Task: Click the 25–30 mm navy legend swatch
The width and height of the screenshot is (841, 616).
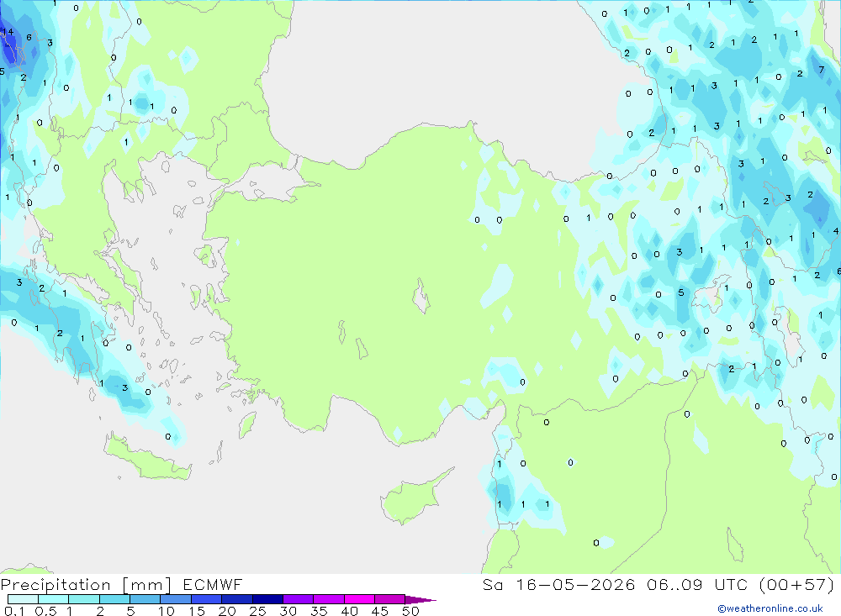Action: pos(267,599)
